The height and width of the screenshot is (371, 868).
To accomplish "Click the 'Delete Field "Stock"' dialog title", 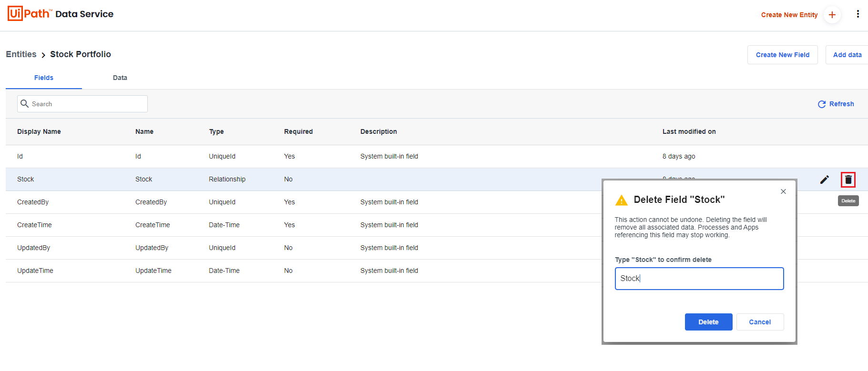I will tap(679, 200).
